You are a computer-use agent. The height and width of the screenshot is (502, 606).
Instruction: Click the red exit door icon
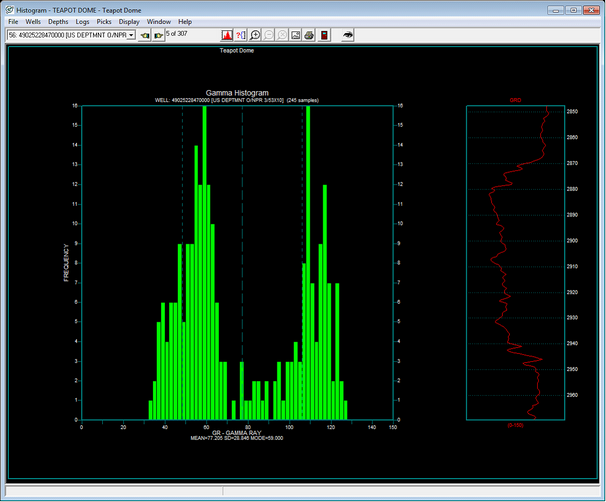[324, 35]
